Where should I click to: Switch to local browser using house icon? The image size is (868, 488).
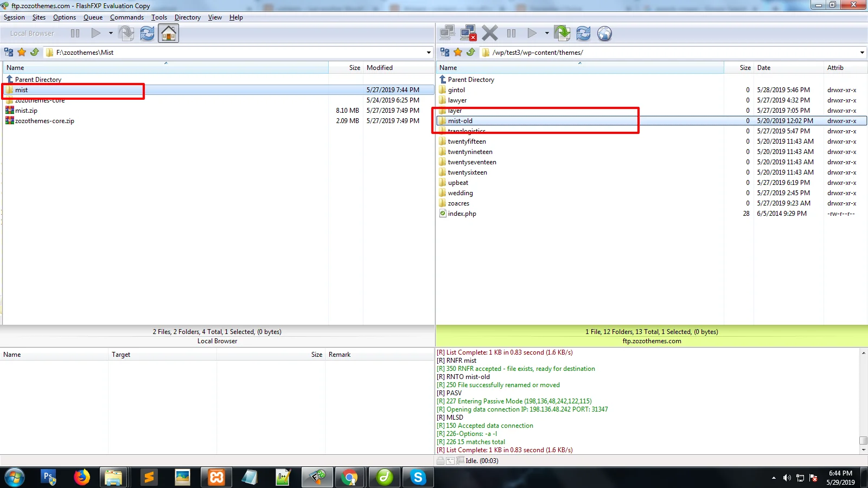168,34
